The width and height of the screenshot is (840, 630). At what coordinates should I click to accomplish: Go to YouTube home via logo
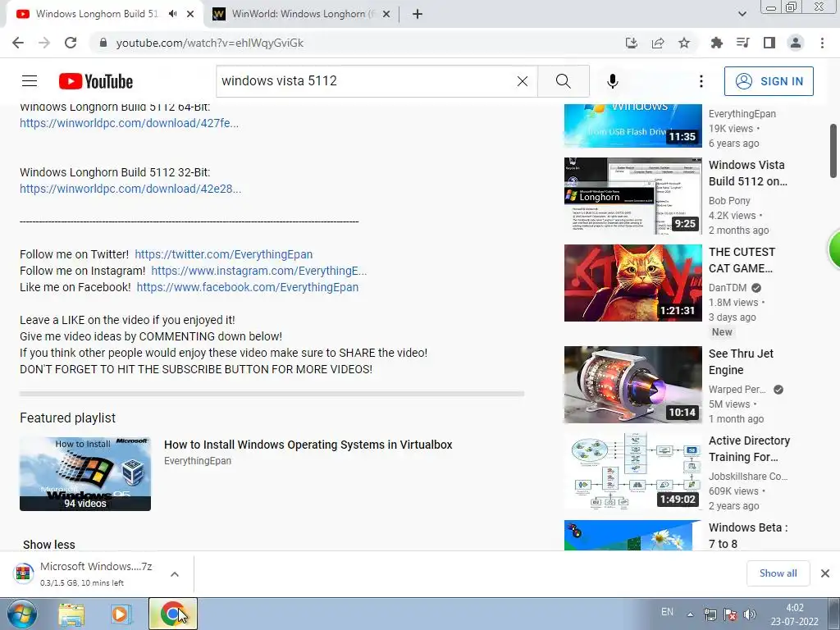(x=96, y=81)
